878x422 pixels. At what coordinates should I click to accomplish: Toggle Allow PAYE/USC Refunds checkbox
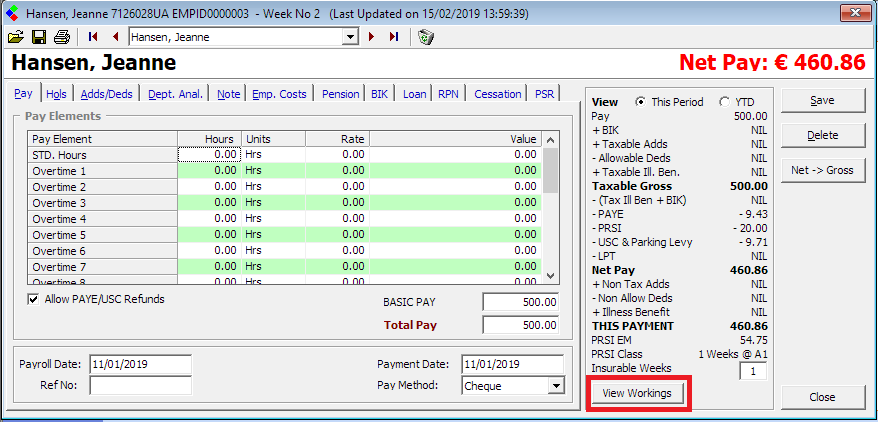[x=33, y=299]
